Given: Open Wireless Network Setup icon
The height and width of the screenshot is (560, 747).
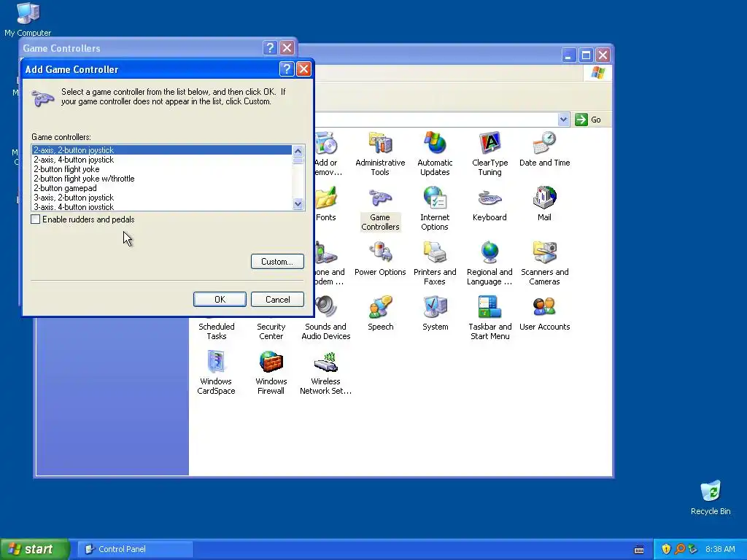Looking at the screenshot, I should point(325,373).
